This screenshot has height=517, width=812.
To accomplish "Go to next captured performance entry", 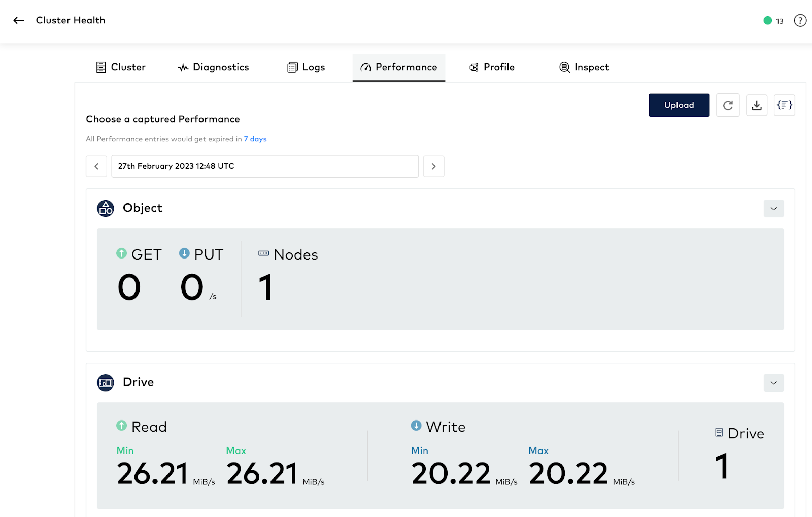I will click(433, 166).
